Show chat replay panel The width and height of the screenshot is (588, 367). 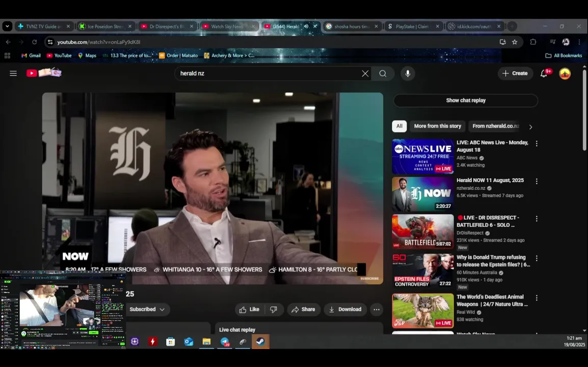[466, 100]
